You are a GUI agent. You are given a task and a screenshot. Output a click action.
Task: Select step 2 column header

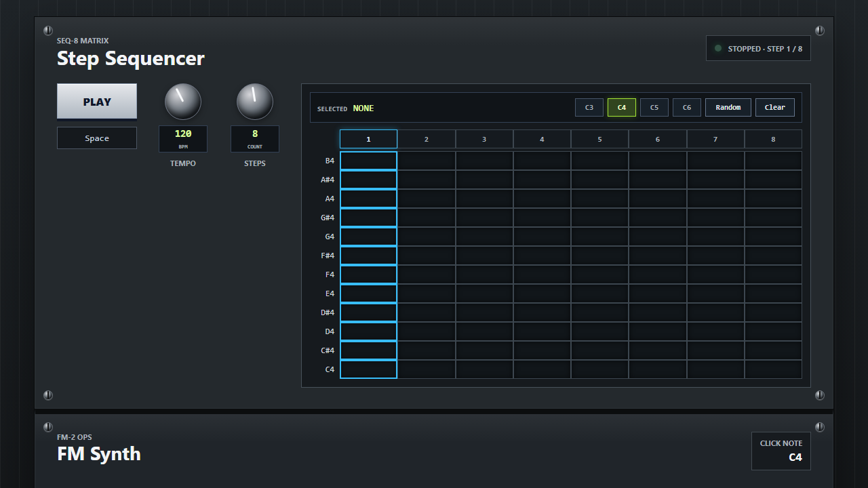(427, 139)
